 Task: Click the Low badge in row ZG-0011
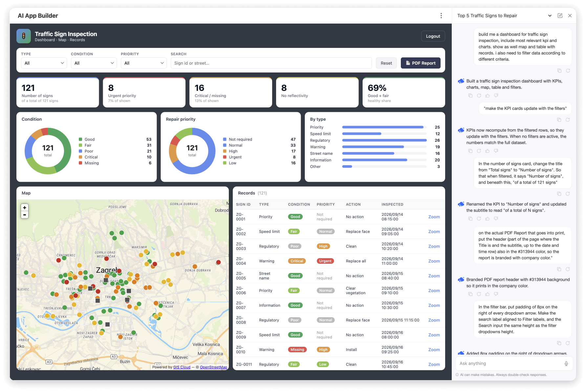click(323, 364)
